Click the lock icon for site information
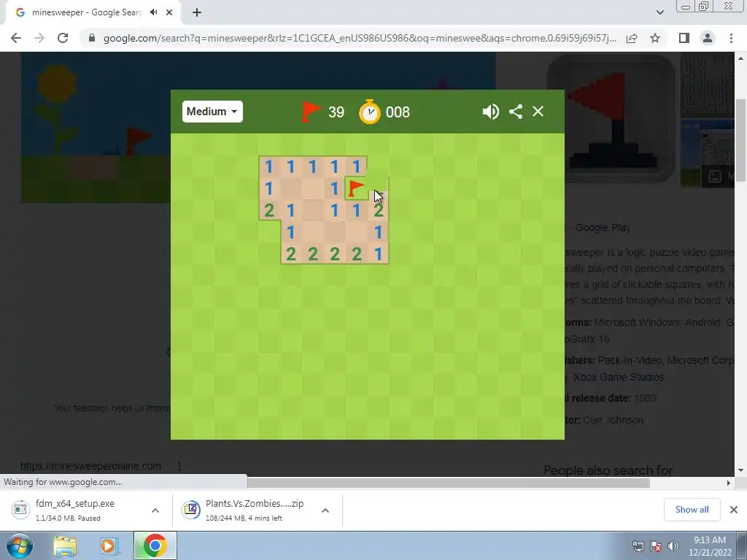This screenshot has width=747, height=560. pyautogui.click(x=92, y=38)
